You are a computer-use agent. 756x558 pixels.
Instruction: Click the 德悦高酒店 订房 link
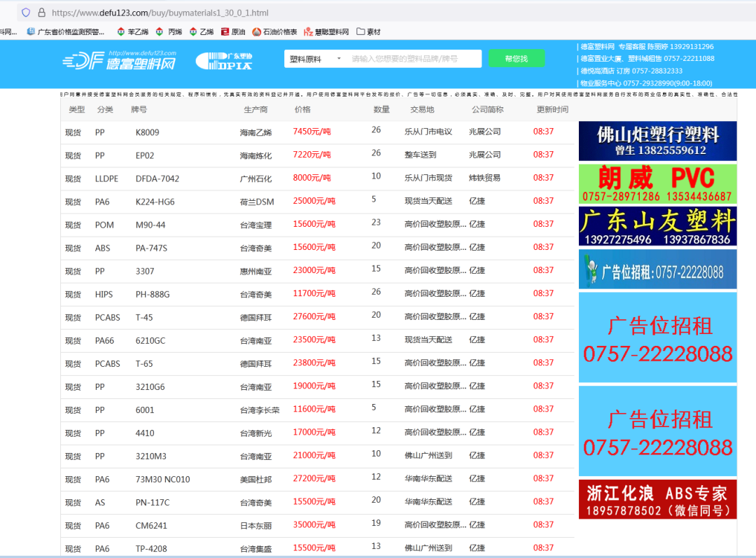point(631,71)
